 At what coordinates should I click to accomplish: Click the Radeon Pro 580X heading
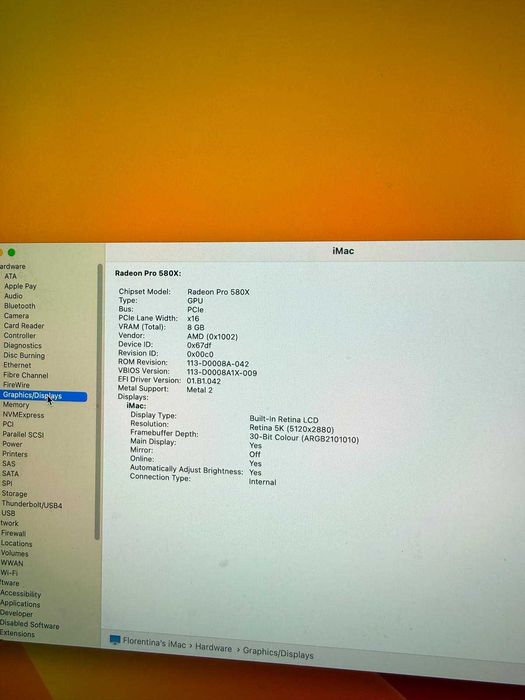(148, 273)
